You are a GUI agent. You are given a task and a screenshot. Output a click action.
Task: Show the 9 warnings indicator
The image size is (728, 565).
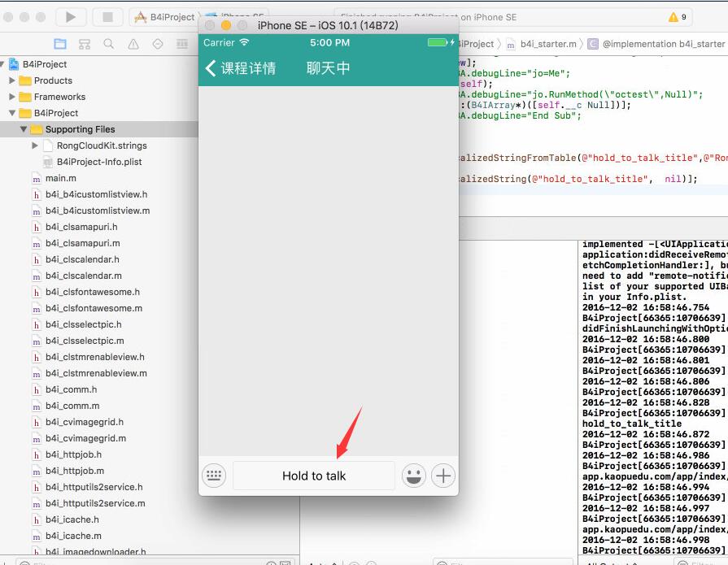pyautogui.click(x=678, y=17)
